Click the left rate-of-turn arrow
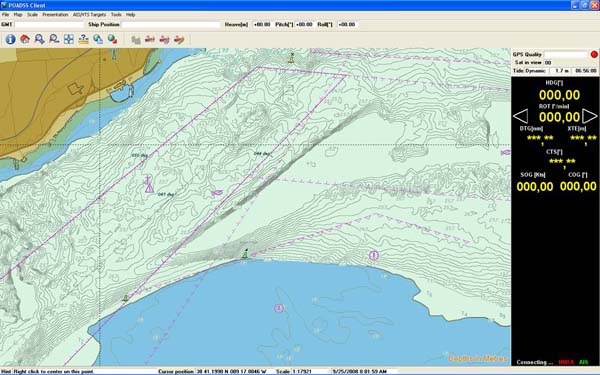This screenshot has width=600, height=375. tap(520, 116)
